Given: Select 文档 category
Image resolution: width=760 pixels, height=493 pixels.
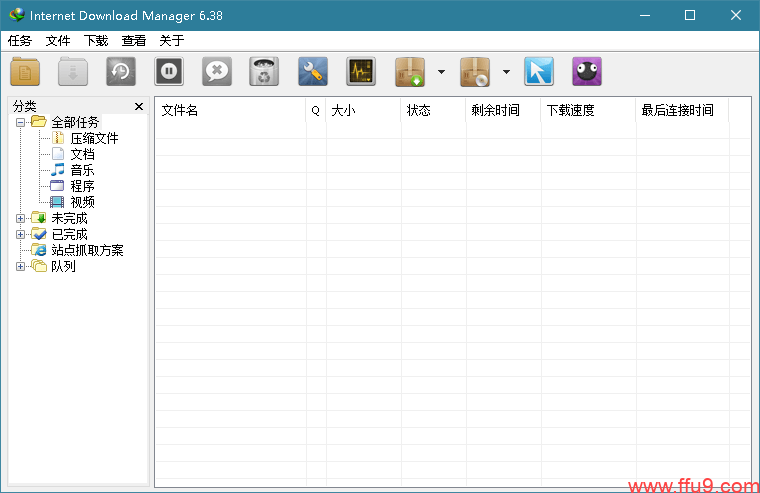Looking at the screenshot, I should [82, 154].
